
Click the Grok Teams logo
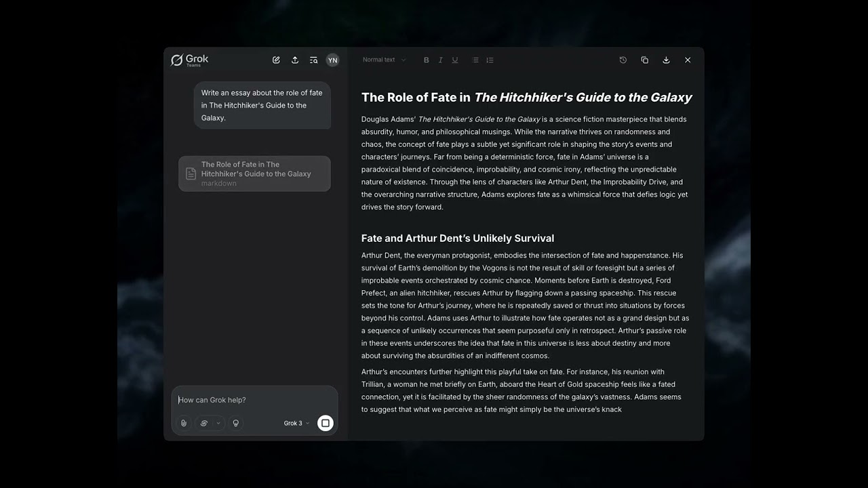pos(190,60)
